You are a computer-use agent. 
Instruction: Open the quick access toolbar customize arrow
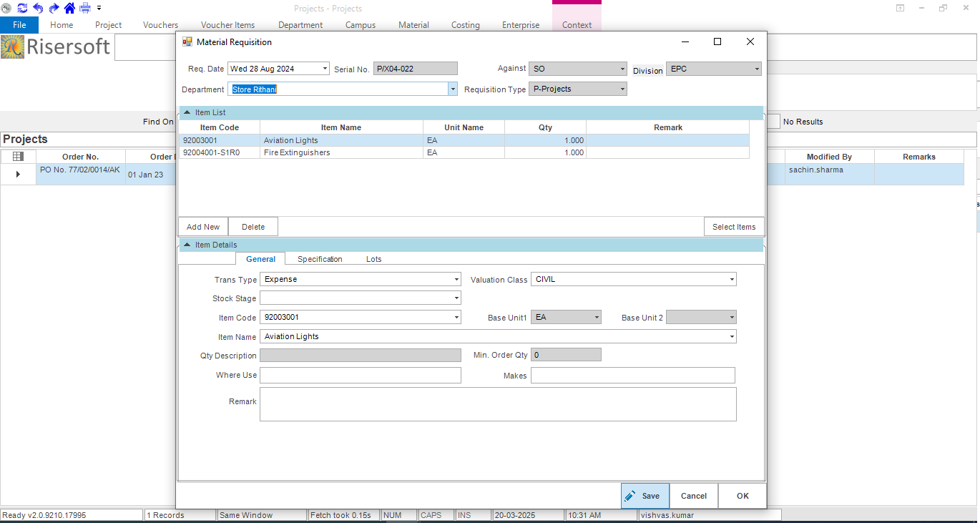[x=99, y=9]
